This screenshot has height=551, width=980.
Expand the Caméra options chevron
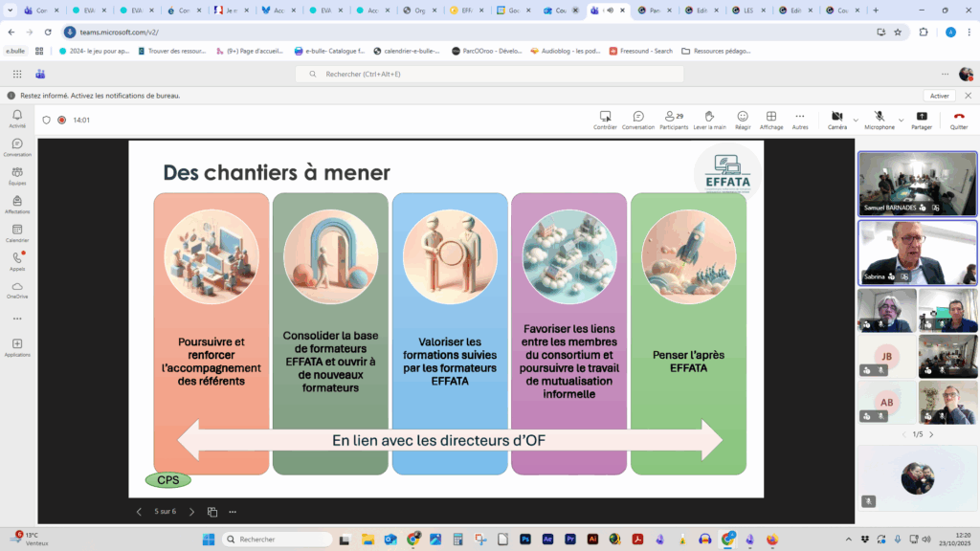[856, 119]
